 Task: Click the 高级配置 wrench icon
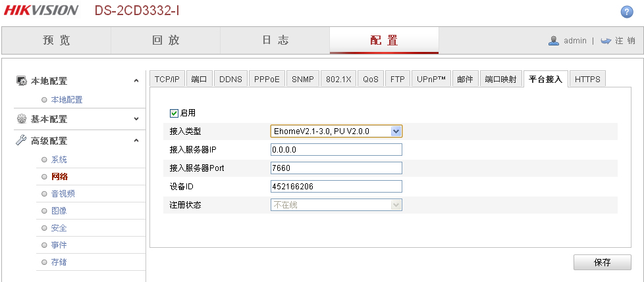point(21,141)
